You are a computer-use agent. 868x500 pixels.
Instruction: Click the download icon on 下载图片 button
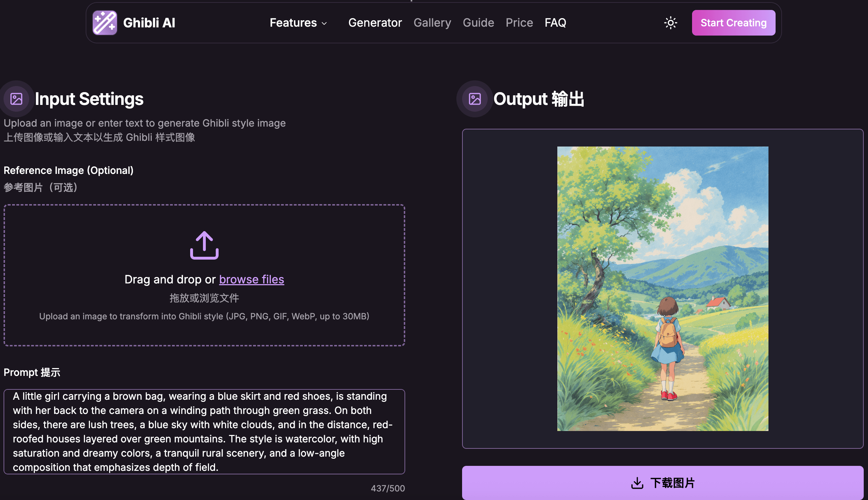637,483
